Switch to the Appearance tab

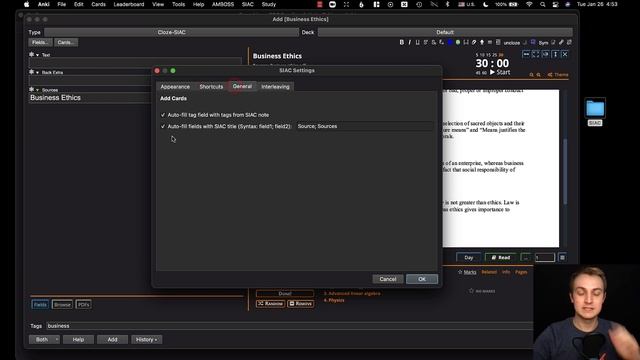point(175,87)
